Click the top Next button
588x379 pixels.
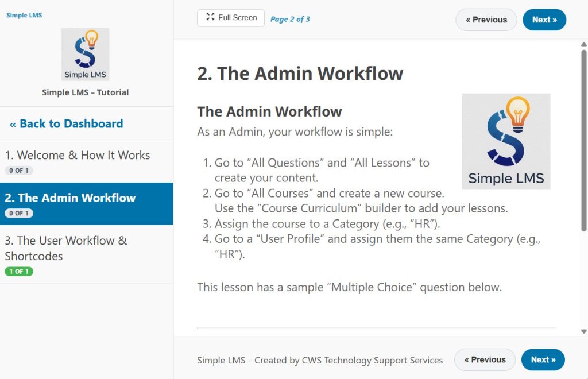(544, 20)
